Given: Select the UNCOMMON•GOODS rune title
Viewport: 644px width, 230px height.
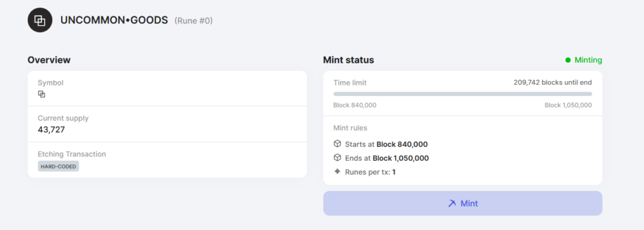Looking at the screenshot, I should point(114,20).
